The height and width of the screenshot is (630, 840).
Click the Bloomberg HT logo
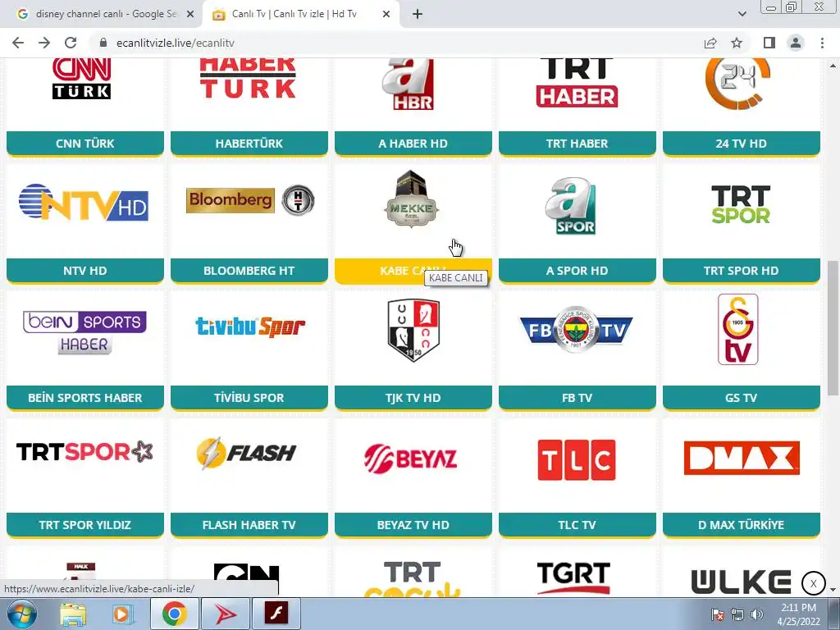pyautogui.click(x=250, y=200)
